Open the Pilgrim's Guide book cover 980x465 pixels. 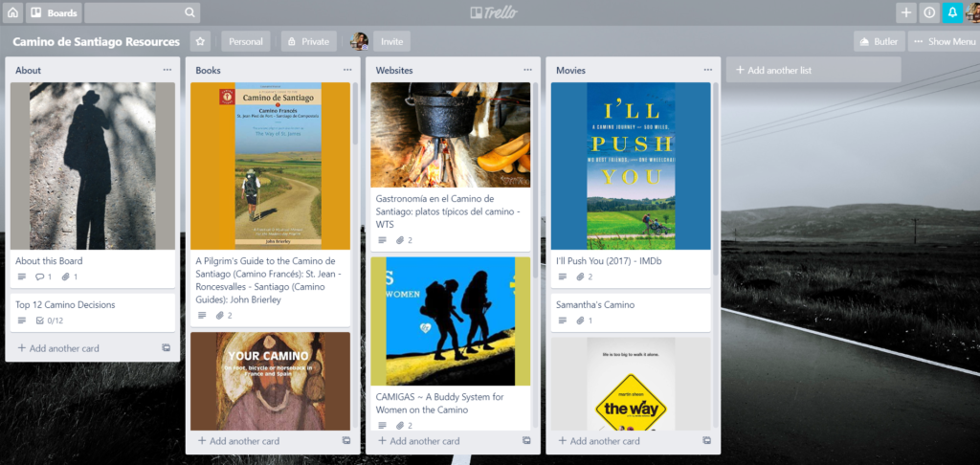coord(270,166)
